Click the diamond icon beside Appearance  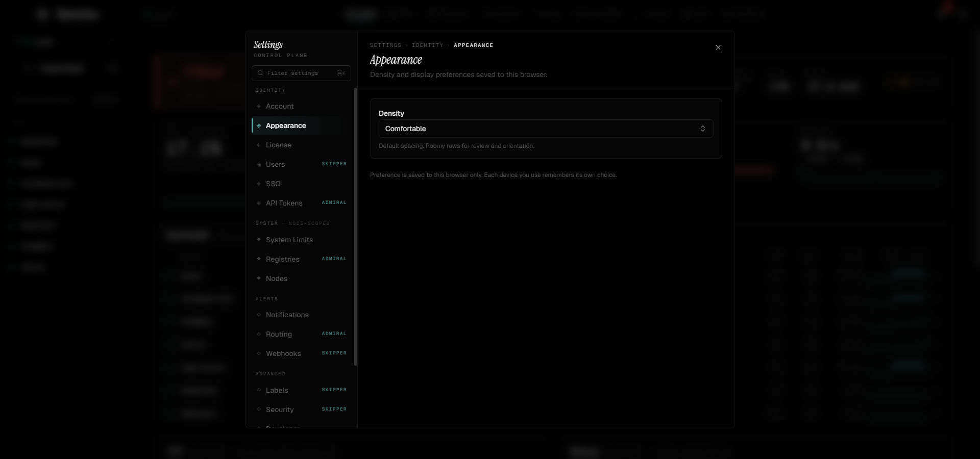pyautogui.click(x=259, y=125)
